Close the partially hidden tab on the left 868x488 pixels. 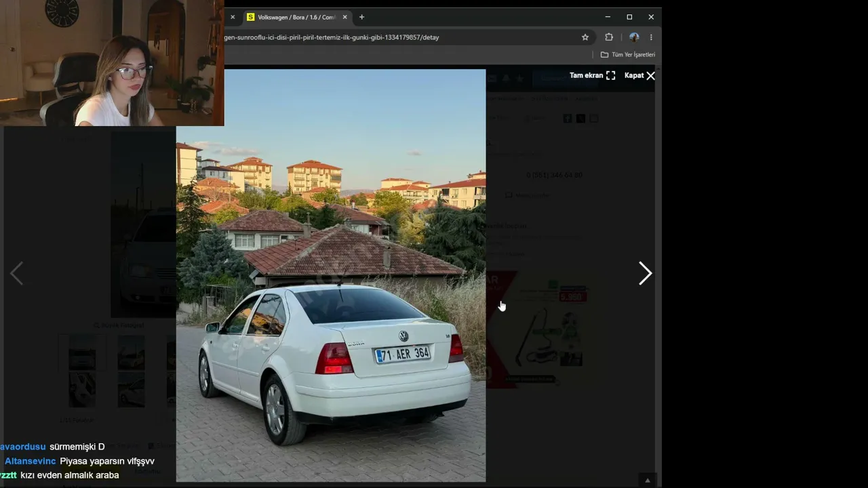232,17
